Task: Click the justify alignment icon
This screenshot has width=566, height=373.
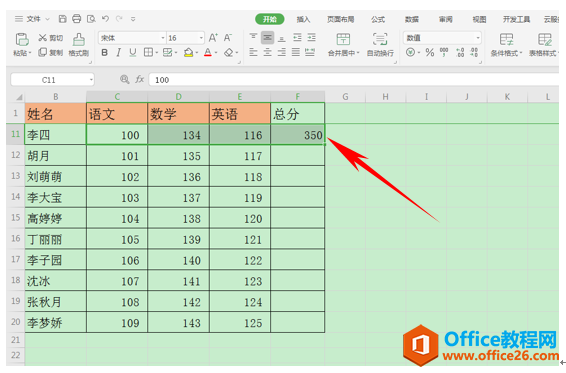Action: click(296, 53)
